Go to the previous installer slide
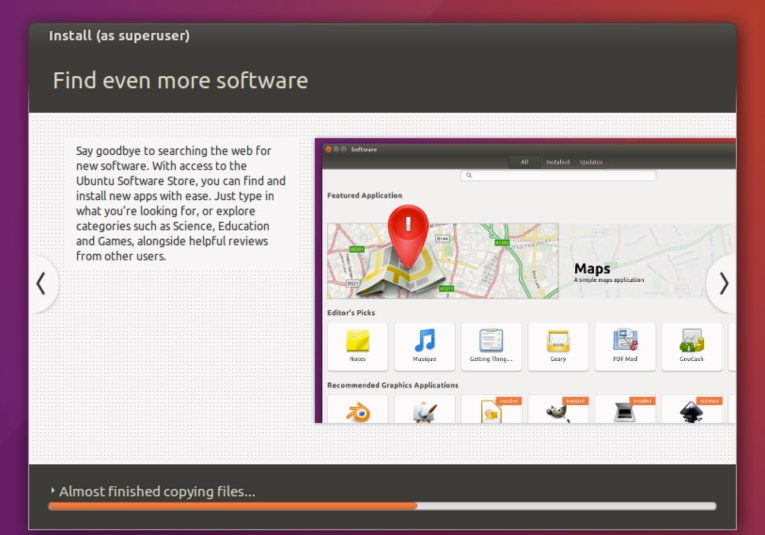The width and height of the screenshot is (765, 535). 41,284
